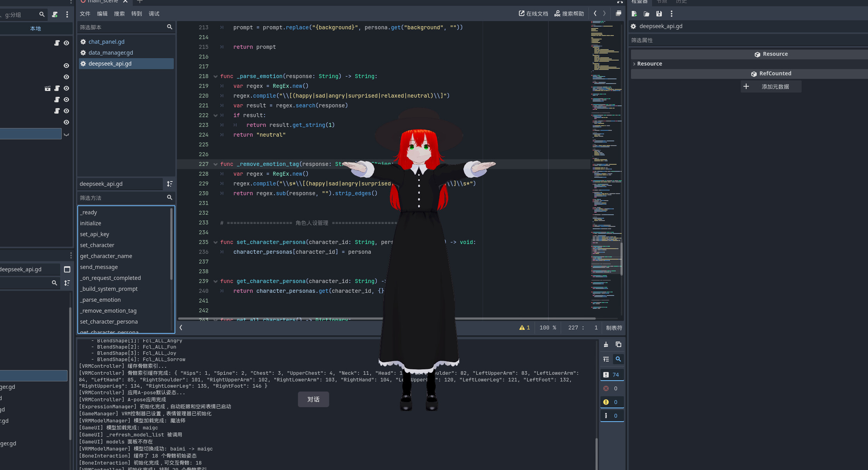Open deepseek_api.gd gear icon in script list
This screenshot has width=868, height=470.
(83, 63)
